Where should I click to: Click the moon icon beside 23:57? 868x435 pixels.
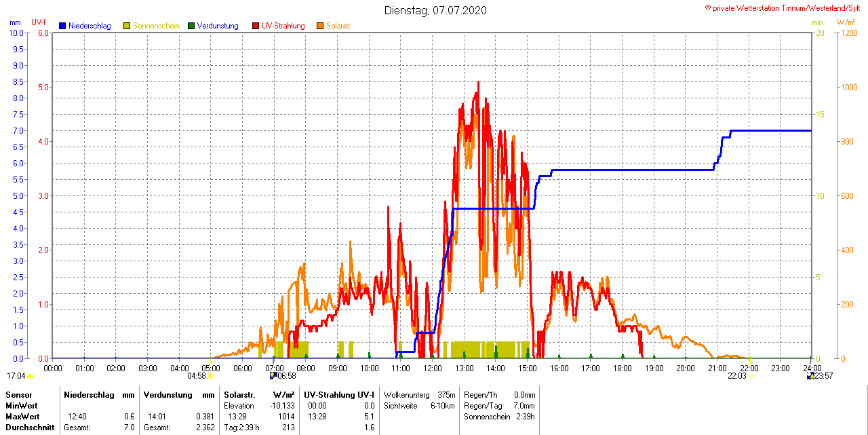pyautogui.click(x=810, y=375)
